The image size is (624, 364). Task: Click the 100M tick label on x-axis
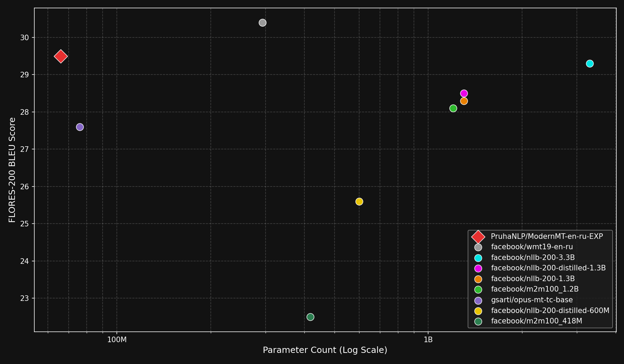point(117,340)
